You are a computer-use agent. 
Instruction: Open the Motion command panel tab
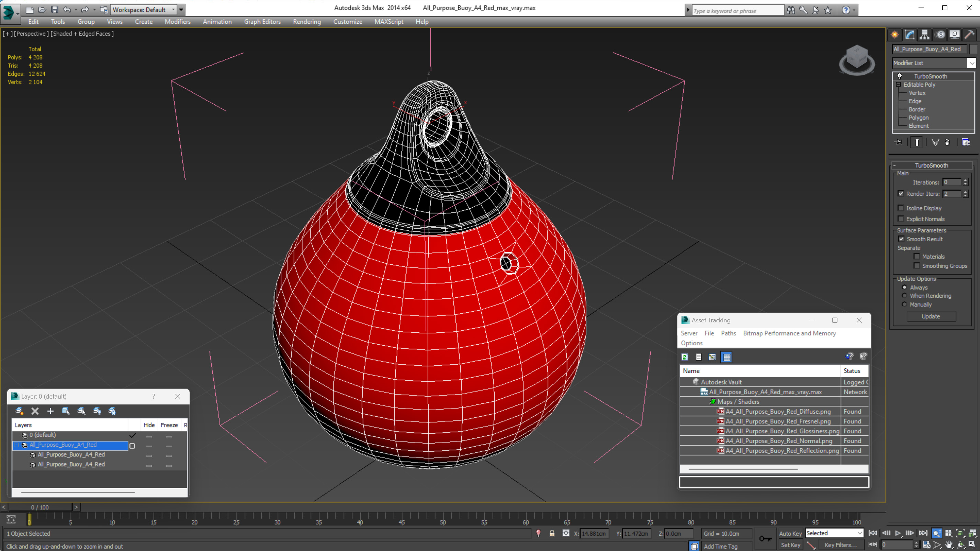click(940, 35)
